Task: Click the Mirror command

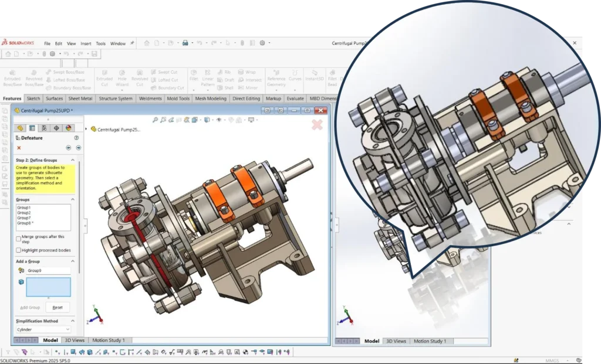Action: pyautogui.click(x=248, y=88)
